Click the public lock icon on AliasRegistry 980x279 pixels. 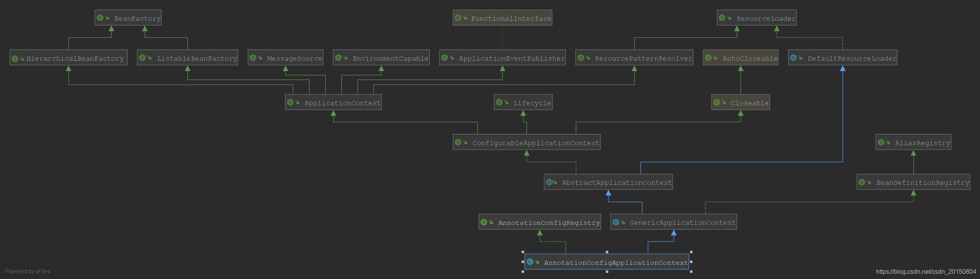(888, 143)
